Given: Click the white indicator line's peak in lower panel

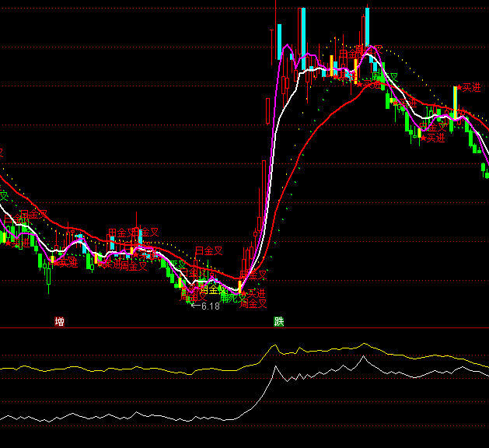Looking at the screenshot, I should [x=275, y=366].
